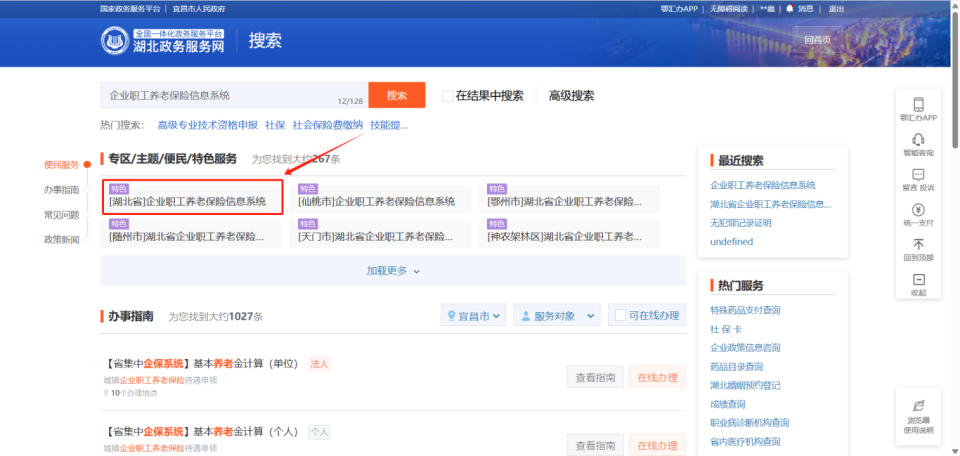Click the person icon in 服务对象 selector

tap(525, 316)
